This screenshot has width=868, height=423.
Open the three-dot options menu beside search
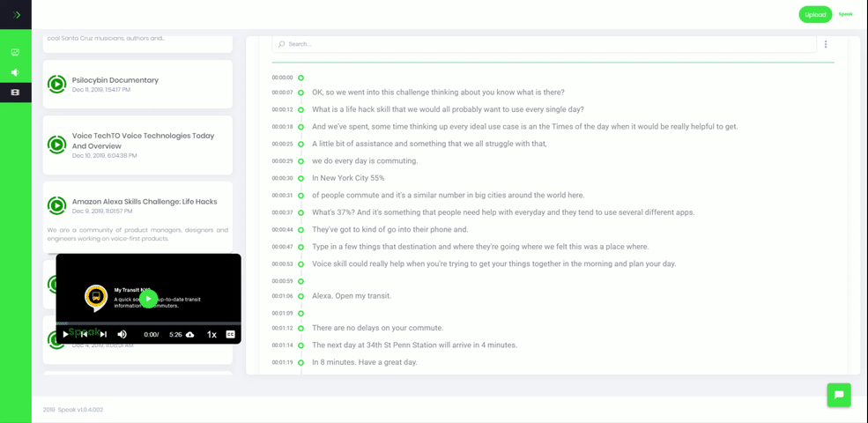pyautogui.click(x=826, y=44)
